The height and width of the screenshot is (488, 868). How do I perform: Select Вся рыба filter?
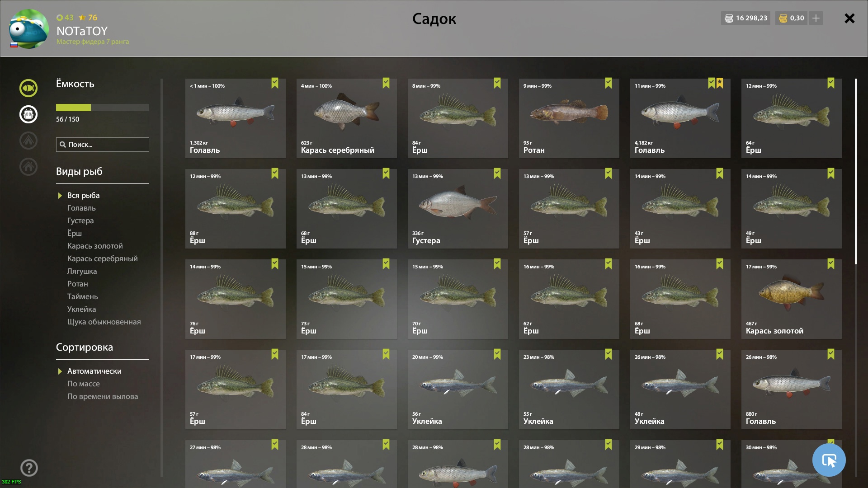(83, 195)
